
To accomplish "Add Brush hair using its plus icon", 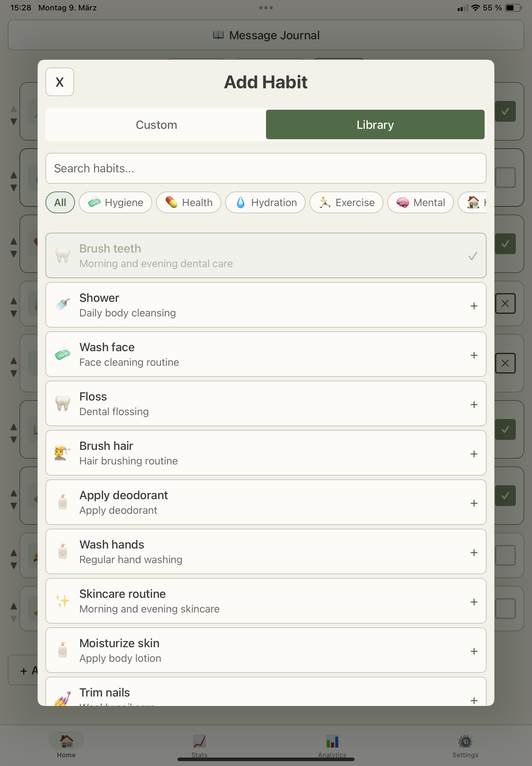I will pyautogui.click(x=474, y=454).
